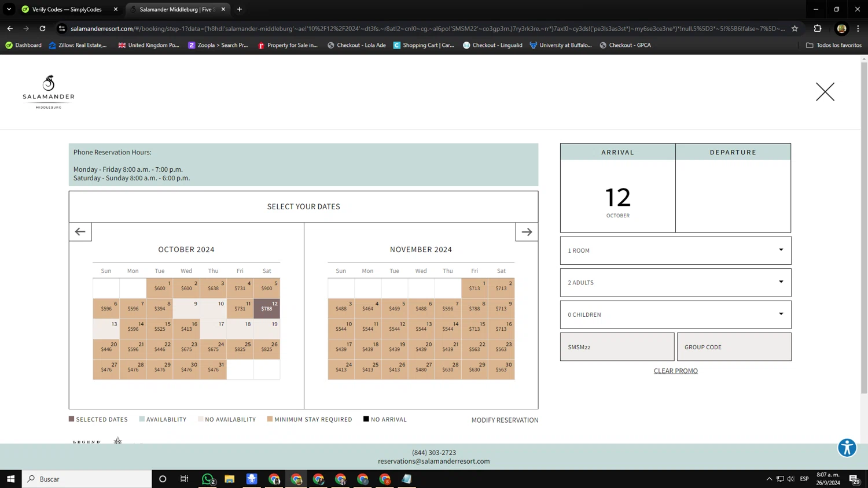Select October 16 priced $413

click(x=186, y=328)
